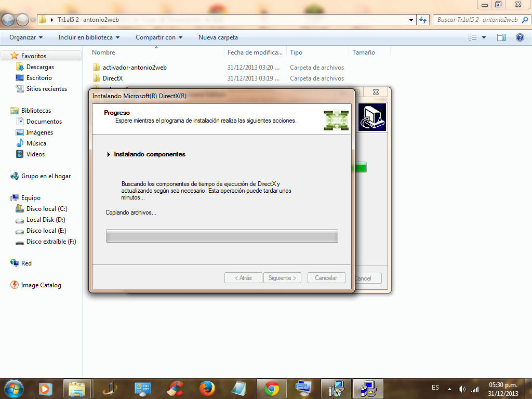The height and width of the screenshot is (399, 532).
Task: Open the view options dropdown arrow
Action: pyautogui.click(x=484, y=37)
